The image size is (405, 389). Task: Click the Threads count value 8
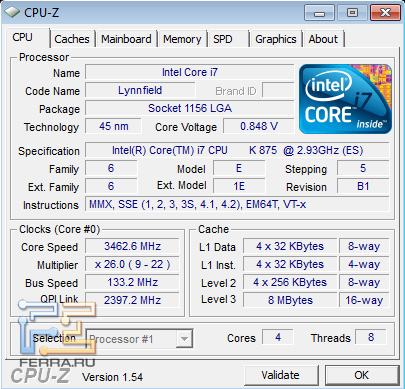[x=371, y=337]
